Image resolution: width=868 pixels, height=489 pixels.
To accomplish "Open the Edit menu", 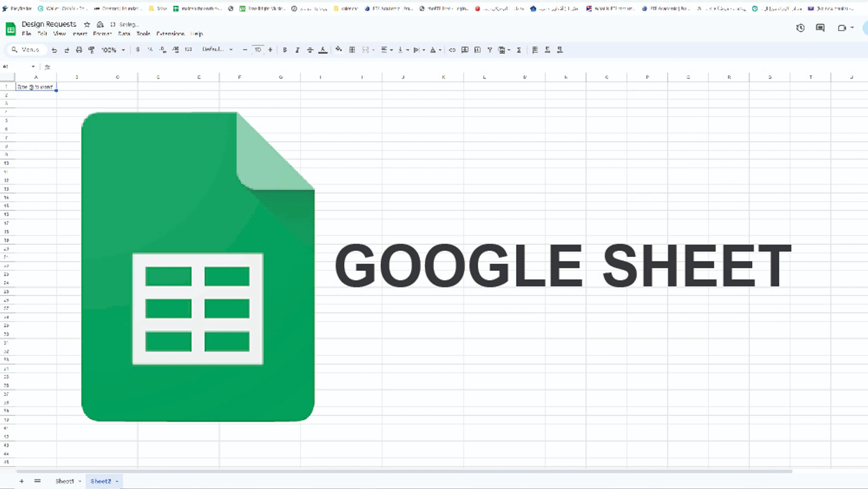I will (42, 34).
